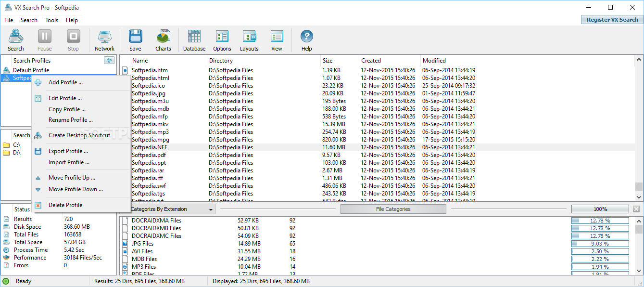
Task: Click the file list vertical scrollbar thumb
Action: 639,187
